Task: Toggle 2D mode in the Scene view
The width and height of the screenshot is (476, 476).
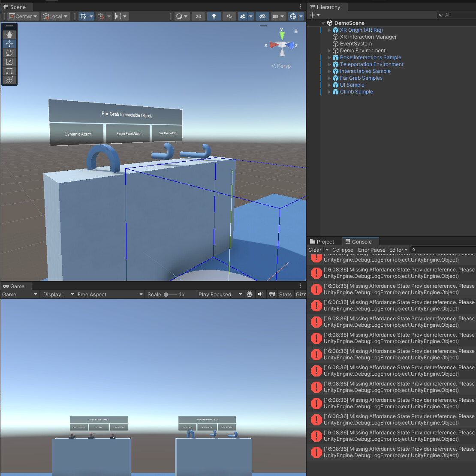Action: (x=198, y=16)
